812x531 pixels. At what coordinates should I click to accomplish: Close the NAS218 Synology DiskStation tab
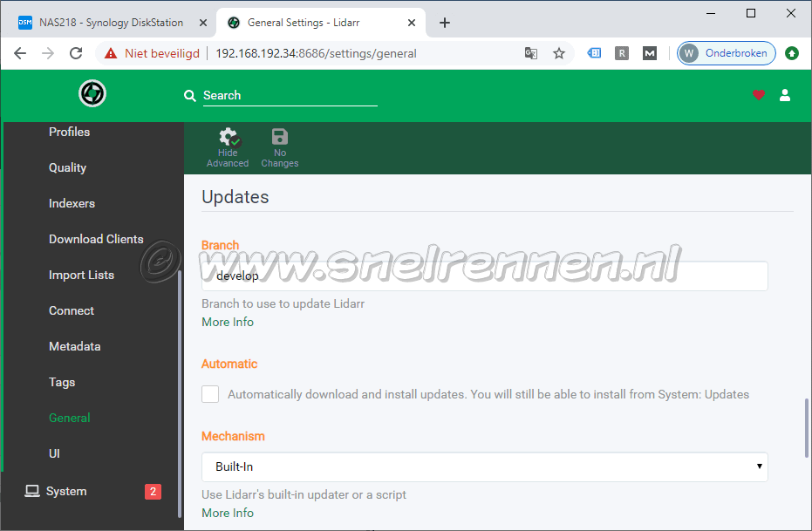[x=203, y=23]
